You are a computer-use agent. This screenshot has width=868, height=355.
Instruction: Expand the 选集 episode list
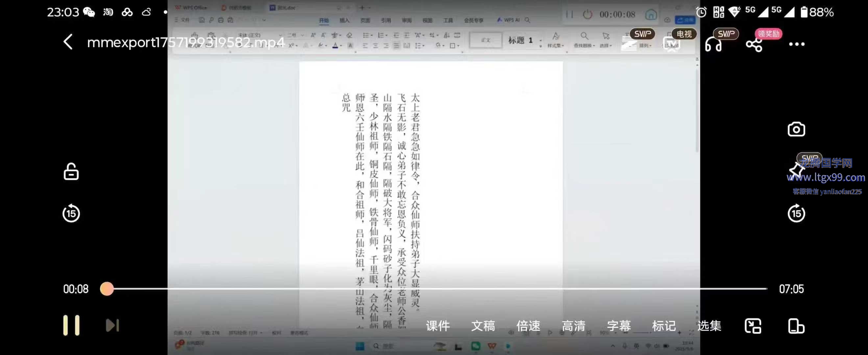click(709, 326)
